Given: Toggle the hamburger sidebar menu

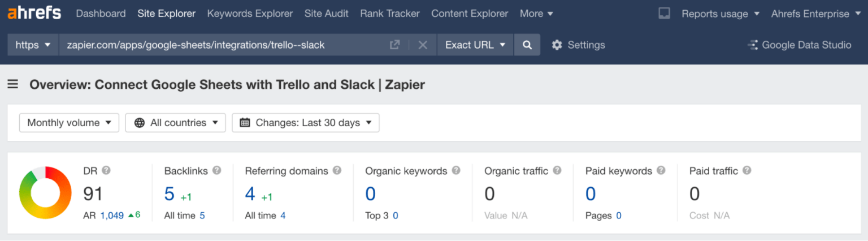Looking at the screenshot, I should click(x=12, y=84).
